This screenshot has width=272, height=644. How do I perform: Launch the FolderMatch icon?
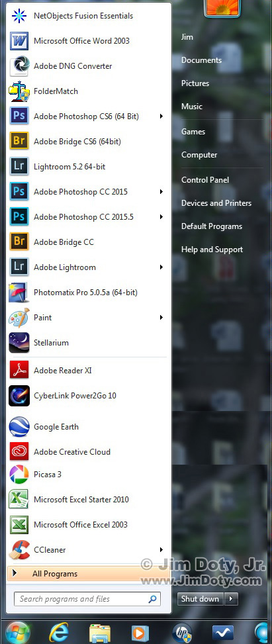[19, 91]
